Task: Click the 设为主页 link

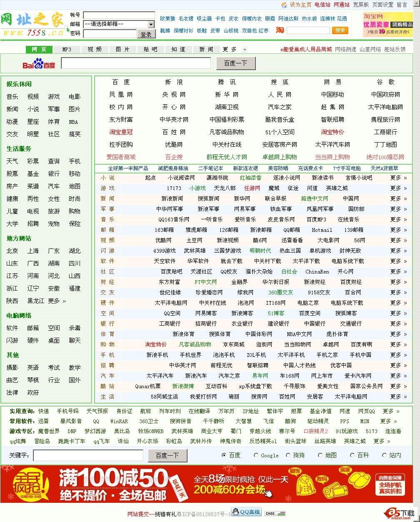Action: (300, 5)
